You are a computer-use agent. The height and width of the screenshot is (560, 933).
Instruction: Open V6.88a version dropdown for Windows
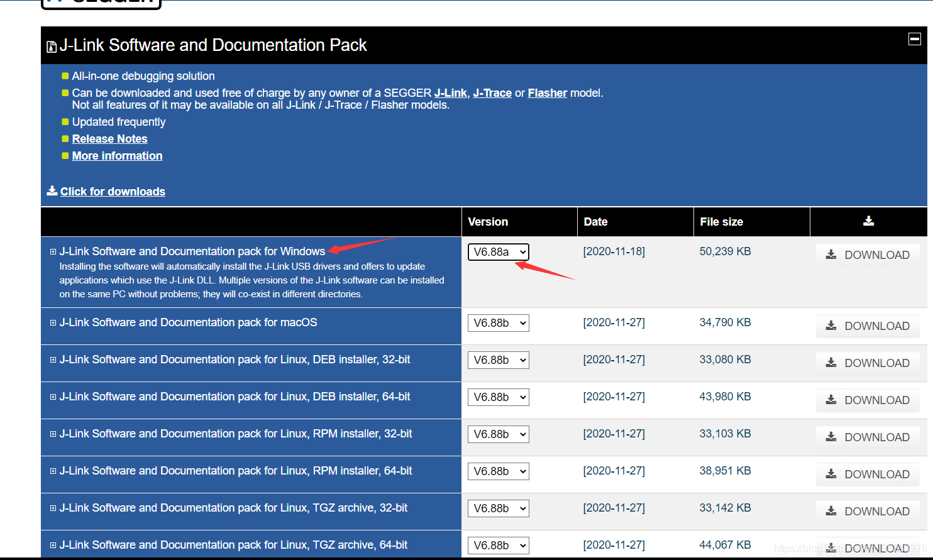498,252
